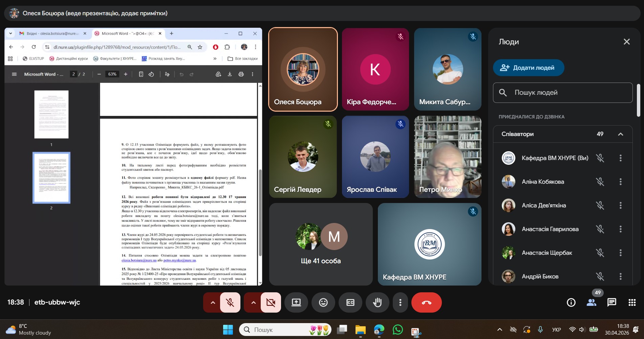Click the Додати людей button
Viewport: 644px width, 339px height.
[x=529, y=68]
